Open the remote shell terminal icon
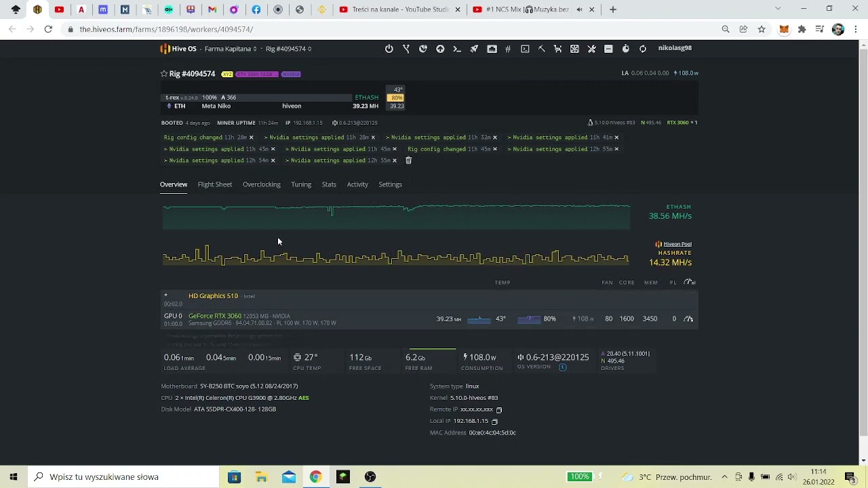Image resolution: width=868 pixels, height=488 pixels. coord(525,49)
